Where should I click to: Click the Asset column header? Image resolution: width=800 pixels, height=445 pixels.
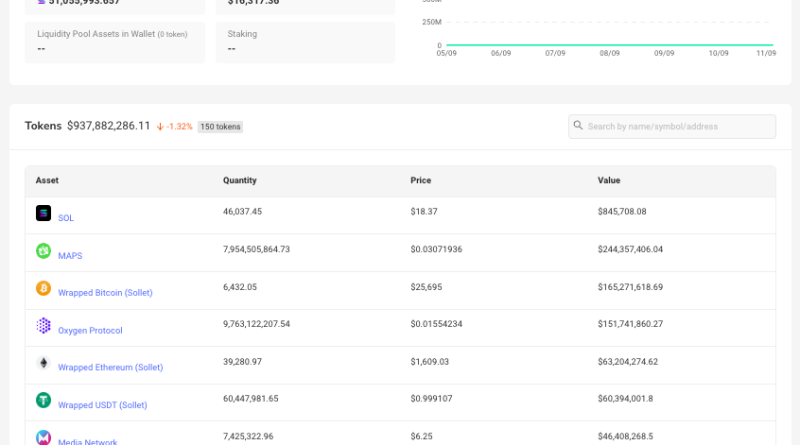[47, 180]
